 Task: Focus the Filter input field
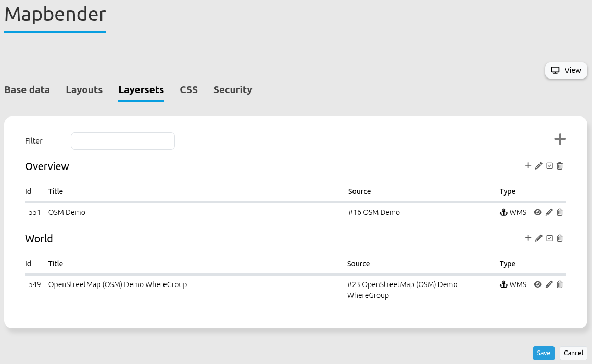pyautogui.click(x=123, y=141)
